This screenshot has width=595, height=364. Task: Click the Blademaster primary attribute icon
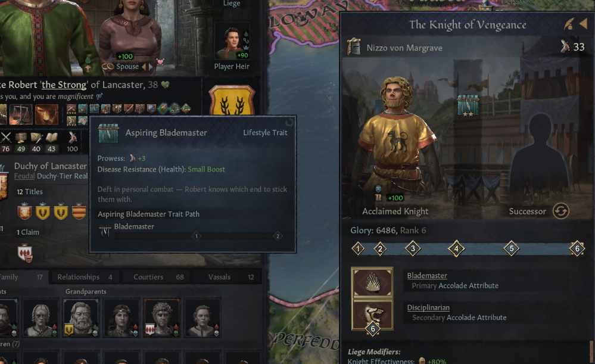coord(372,283)
